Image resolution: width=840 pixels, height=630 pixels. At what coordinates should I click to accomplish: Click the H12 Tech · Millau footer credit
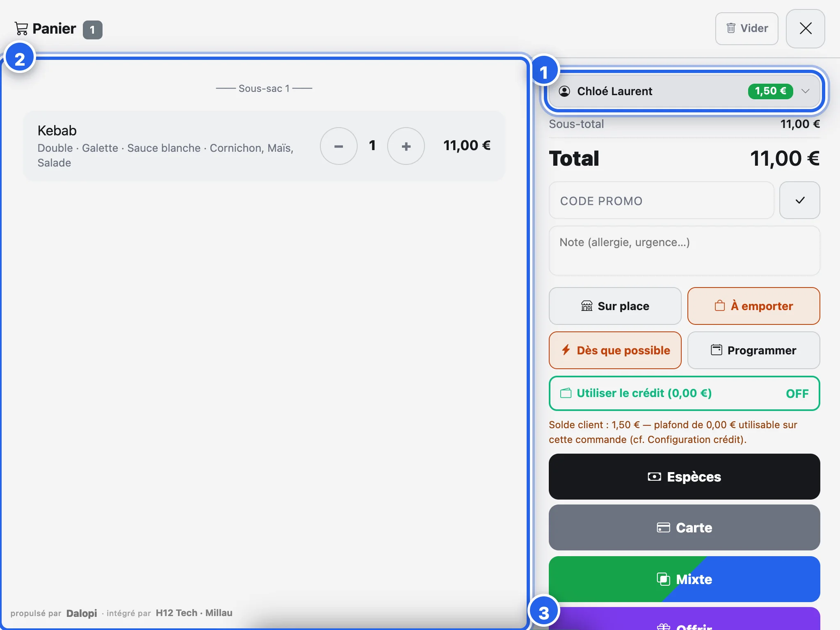[x=194, y=613]
